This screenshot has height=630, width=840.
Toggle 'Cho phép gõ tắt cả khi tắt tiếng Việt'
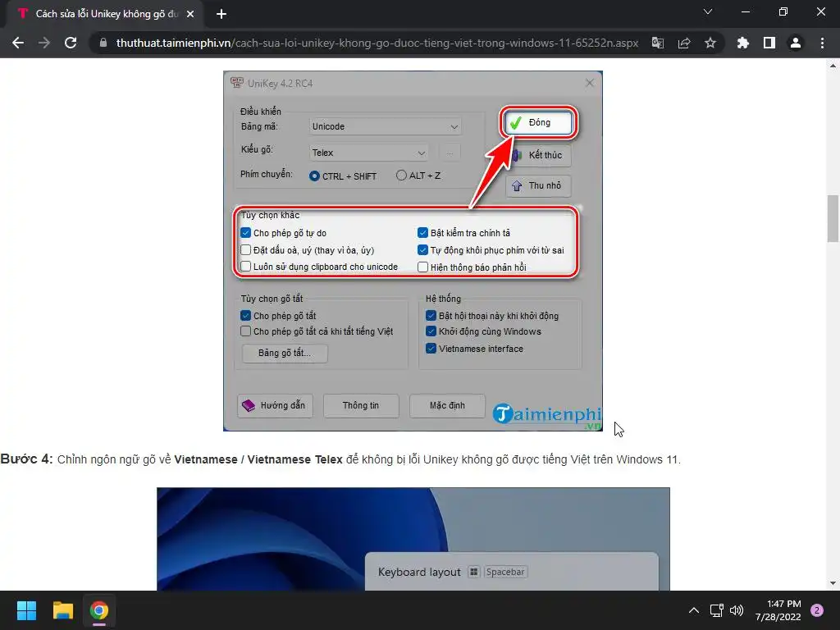point(246,331)
